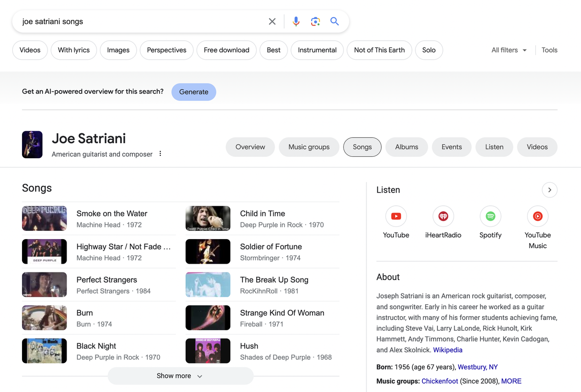The width and height of the screenshot is (581, 392).
Task: Apply the Free download filter chip
Action: 226,50
